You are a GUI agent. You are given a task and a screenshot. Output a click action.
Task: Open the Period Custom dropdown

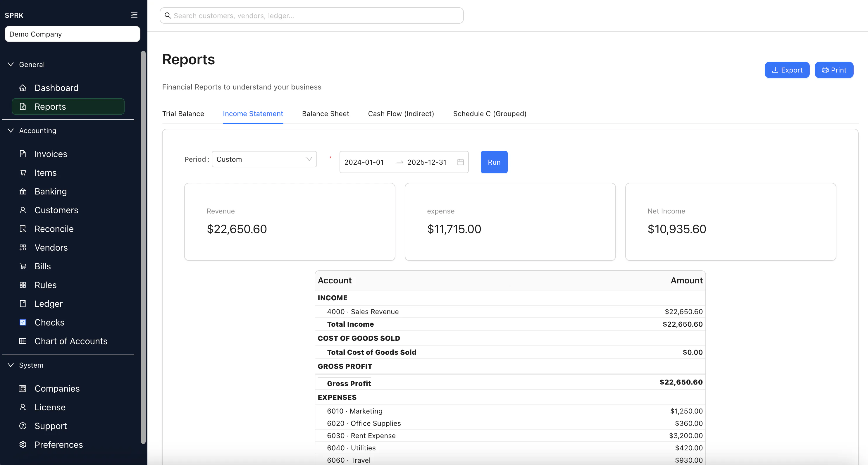click(x=264, y=159)
